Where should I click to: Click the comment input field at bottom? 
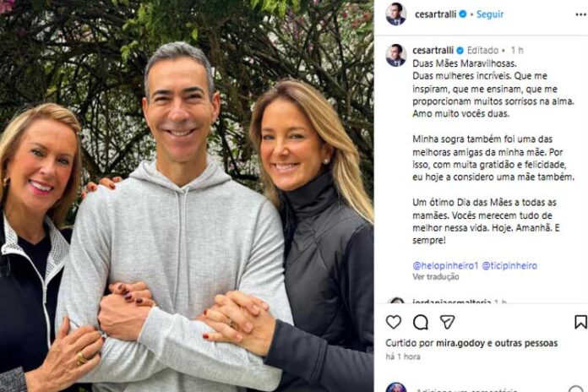click(x=487, y=390)
